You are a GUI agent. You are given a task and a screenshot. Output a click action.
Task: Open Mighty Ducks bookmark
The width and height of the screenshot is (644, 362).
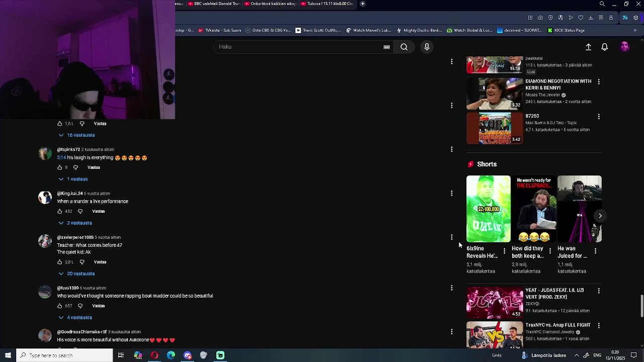419,30
